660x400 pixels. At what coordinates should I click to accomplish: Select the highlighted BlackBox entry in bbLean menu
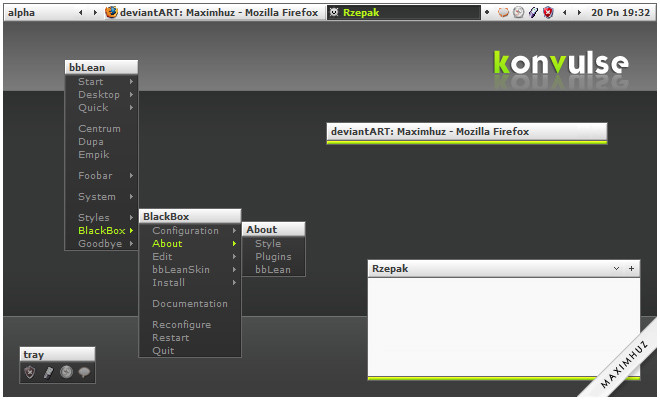click(x=101, y=231)
